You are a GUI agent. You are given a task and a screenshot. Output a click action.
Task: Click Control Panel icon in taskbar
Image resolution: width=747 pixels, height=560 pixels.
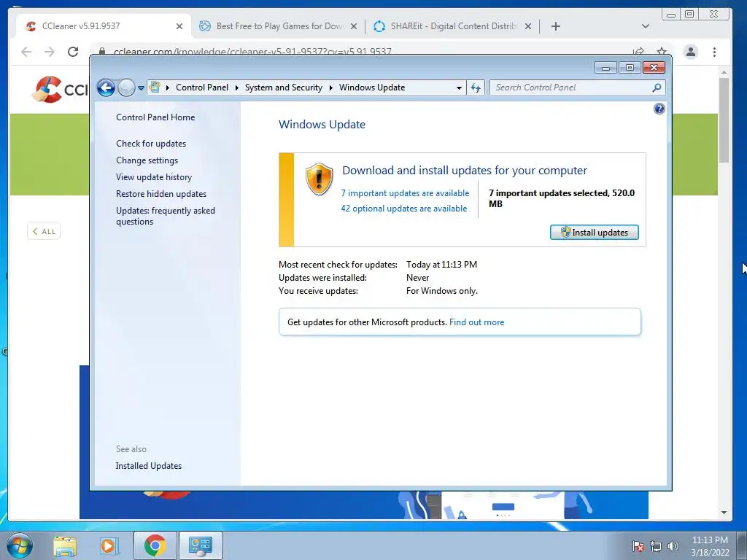coord(200,545)
